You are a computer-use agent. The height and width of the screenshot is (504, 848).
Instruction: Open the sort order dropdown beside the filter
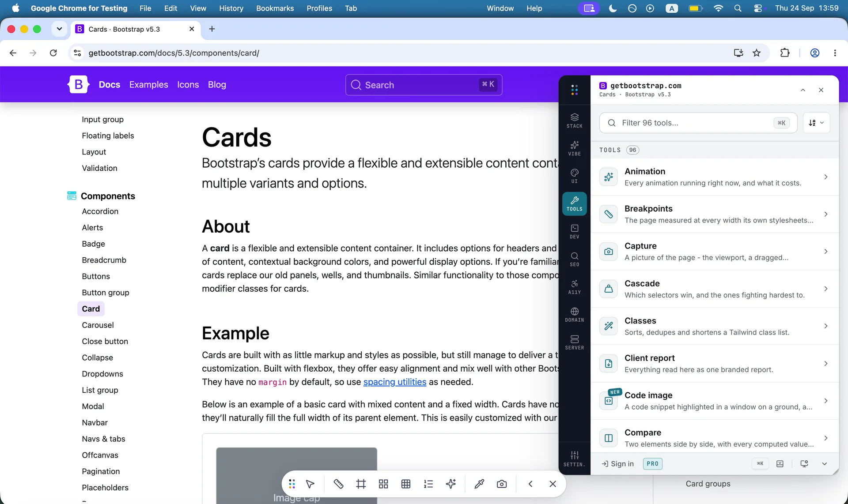pyautogui.click(x=816, y=123)
